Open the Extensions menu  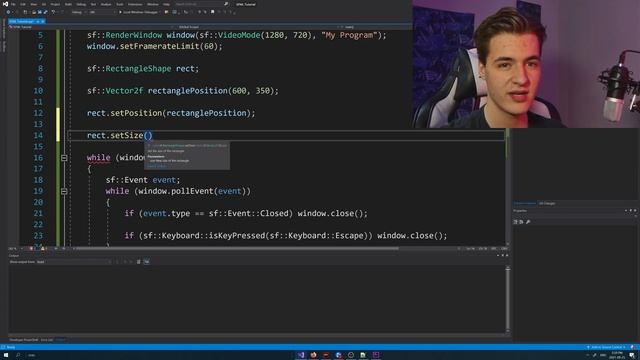coord(135,4)
